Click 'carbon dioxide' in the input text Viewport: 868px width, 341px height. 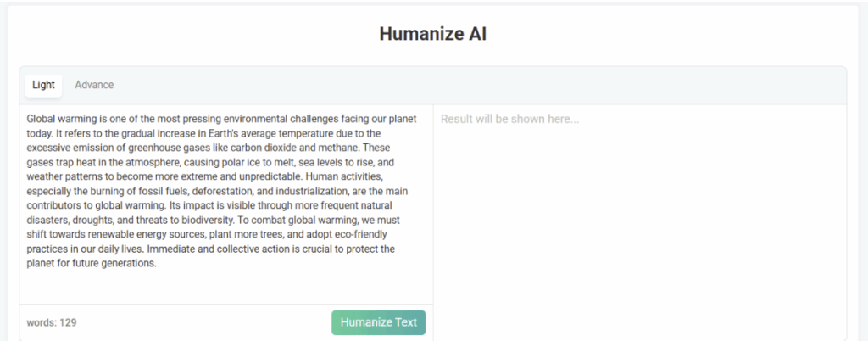(x=266, y=148)
